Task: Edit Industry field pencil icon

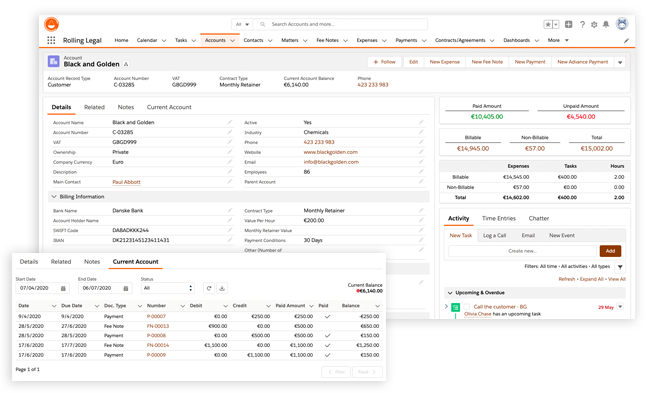Action: (x=421, y=132)
